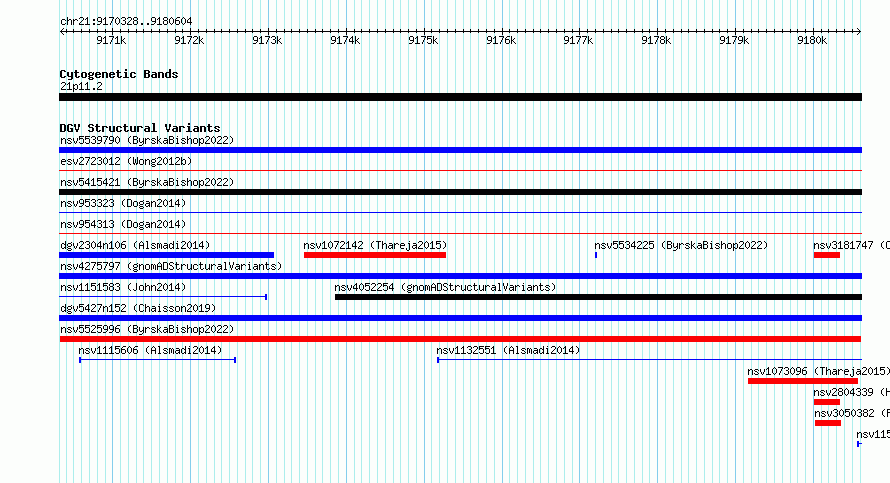Click the 9171k ruler label
The height and width of the screenshot is (483, 890).
click(111, 40)
